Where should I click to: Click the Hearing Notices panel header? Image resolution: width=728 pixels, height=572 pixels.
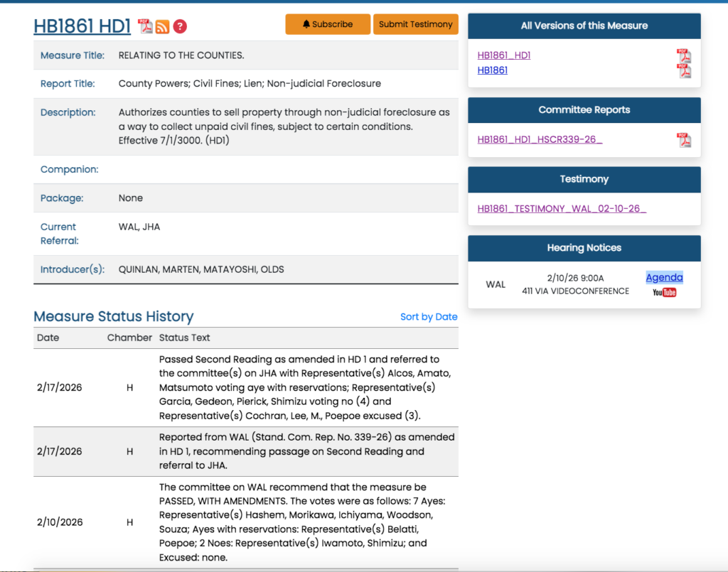pos(584,248)
